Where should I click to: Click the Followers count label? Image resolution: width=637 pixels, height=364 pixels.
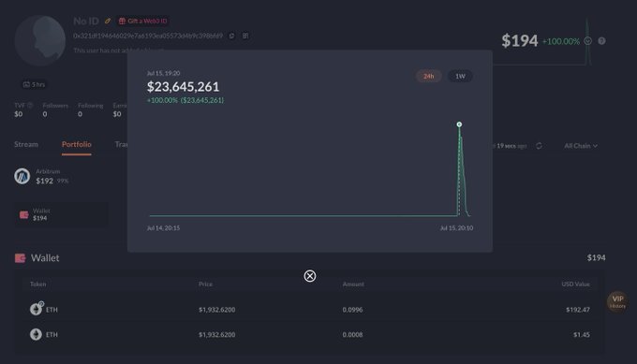55,106
